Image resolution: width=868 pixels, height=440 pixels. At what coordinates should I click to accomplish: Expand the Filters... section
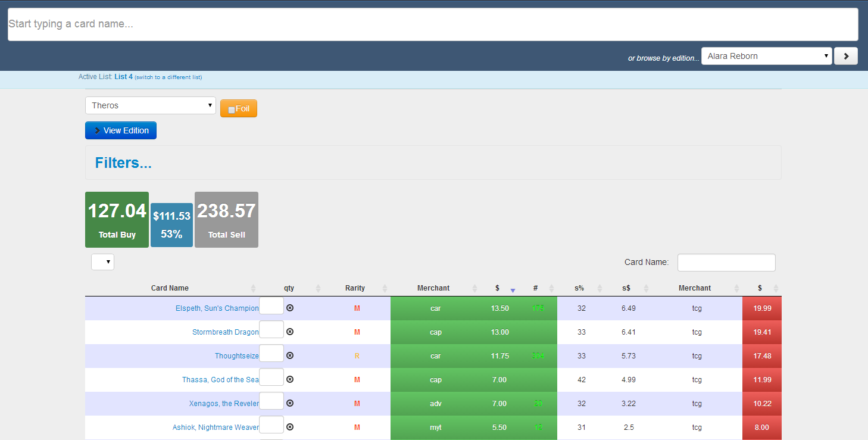123,163
